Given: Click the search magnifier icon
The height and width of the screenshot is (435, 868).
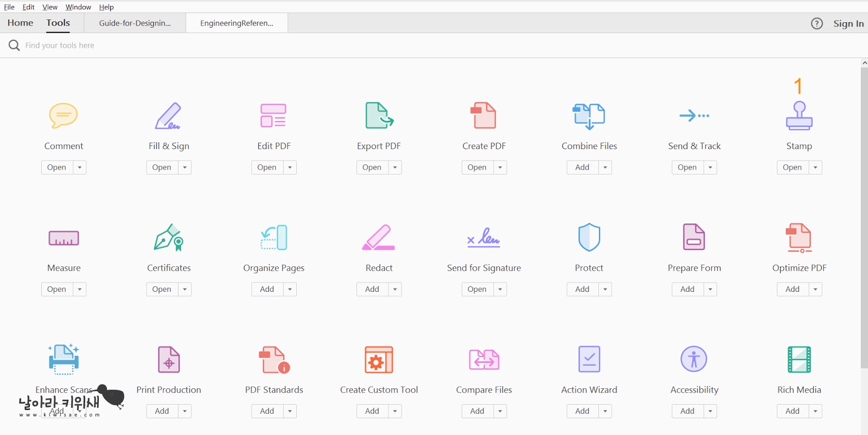Looking at the screenshot, I should click(14, 45).
